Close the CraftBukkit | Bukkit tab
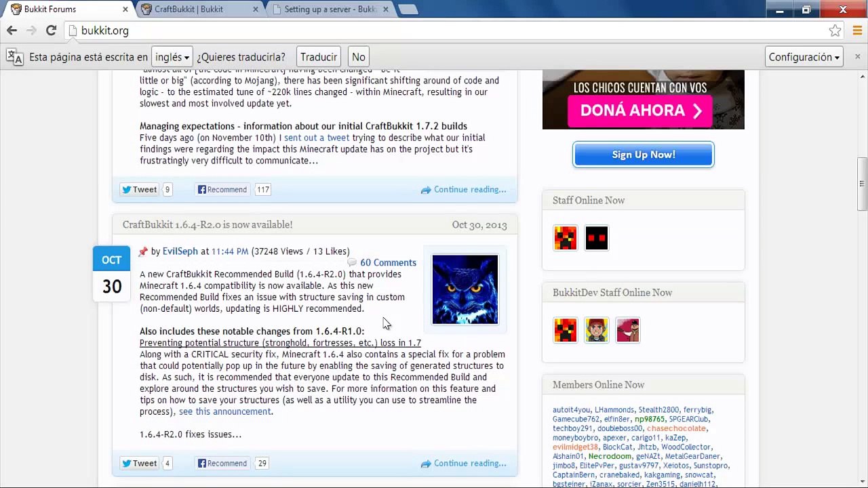This screenshot has width=868, height=488. click(256, 9)
